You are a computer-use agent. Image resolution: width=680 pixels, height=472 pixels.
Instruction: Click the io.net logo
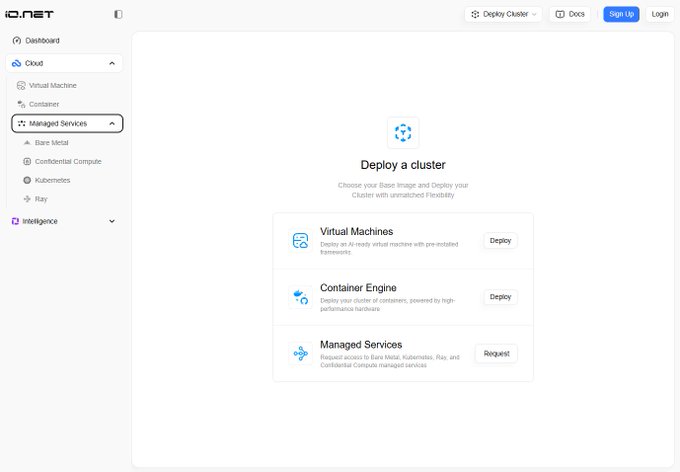(x=29, y=14)
